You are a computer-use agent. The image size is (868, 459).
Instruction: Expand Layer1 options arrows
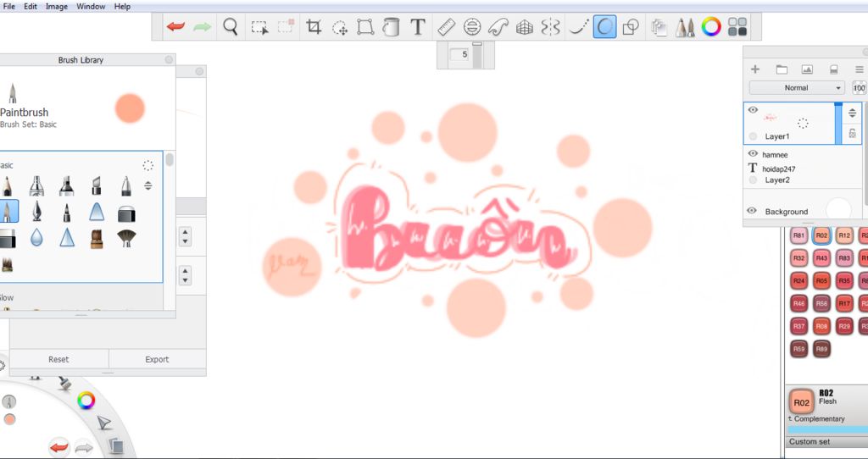tap(852, 113)
